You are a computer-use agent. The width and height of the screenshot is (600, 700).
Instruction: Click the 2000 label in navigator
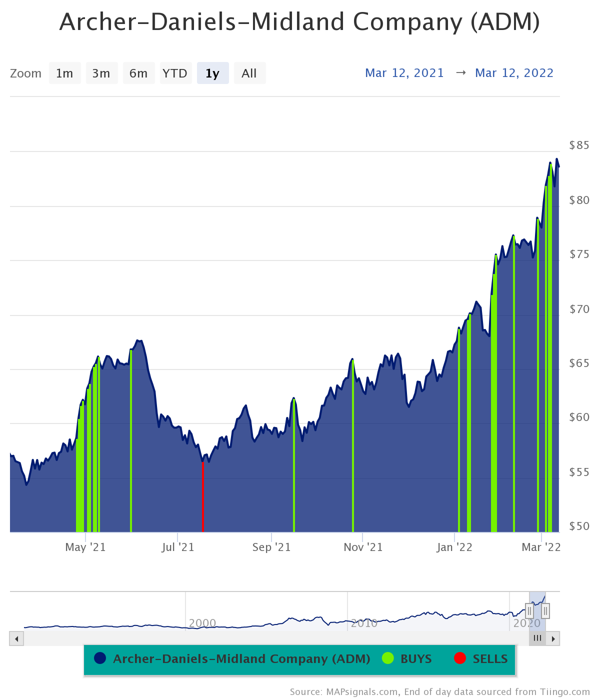point(202,623)
